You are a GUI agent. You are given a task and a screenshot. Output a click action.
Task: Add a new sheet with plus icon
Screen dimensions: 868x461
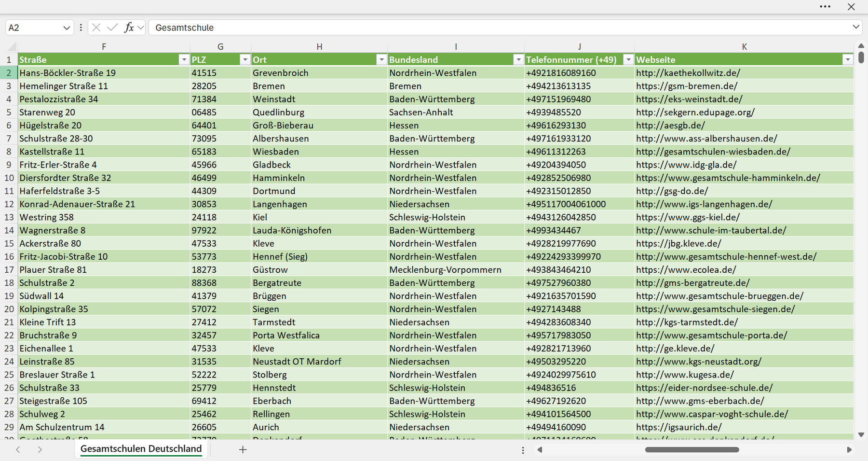243,449
